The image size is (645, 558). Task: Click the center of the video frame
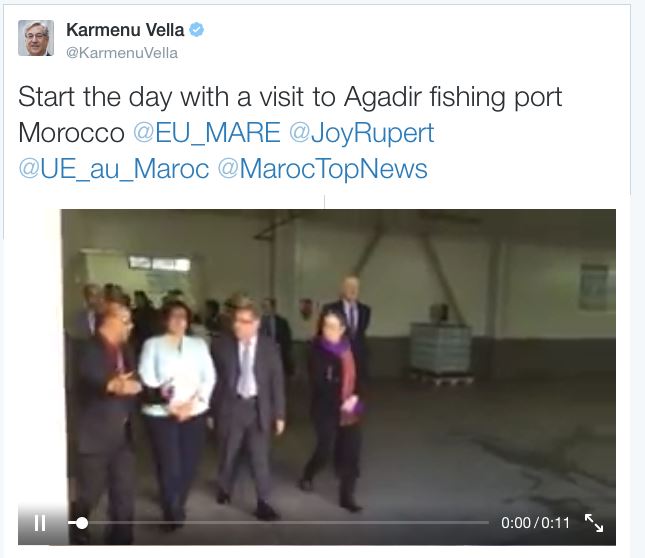(x=317, y=377)
